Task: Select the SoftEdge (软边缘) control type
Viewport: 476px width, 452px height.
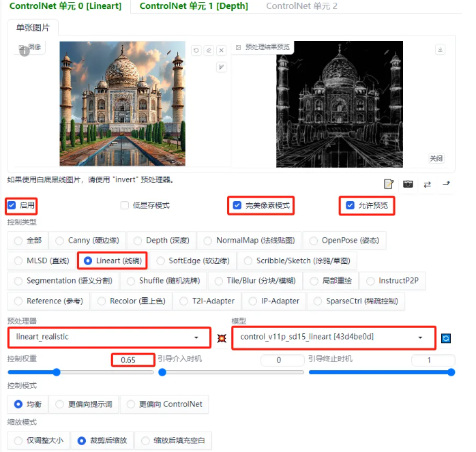Action: (193, 261)
